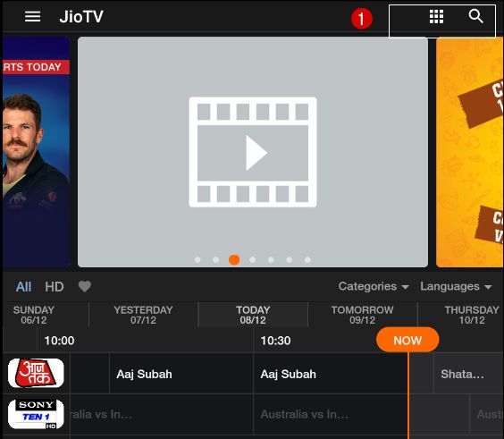
Task: Select the active orange carousel dot
Action: (x=234, y=259)
